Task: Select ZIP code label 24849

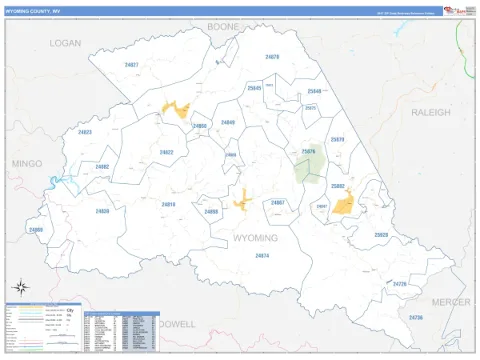Action: point(228,122)
